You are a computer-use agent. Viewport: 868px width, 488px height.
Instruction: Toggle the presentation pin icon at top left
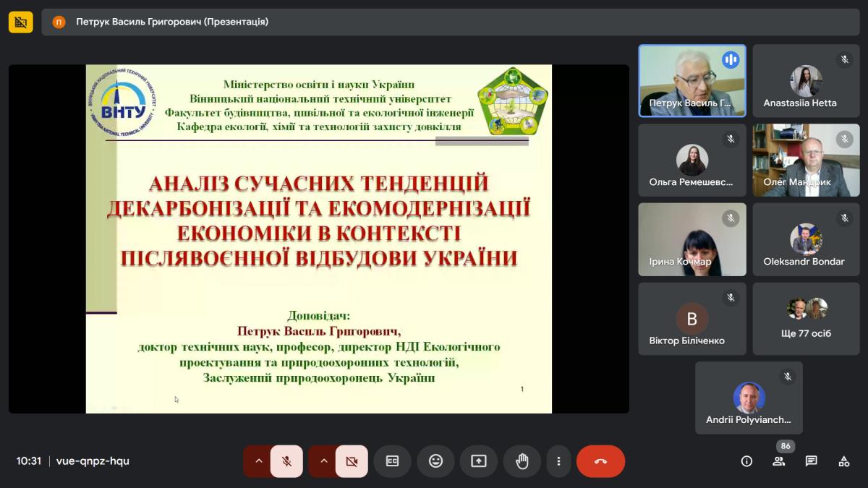pos(20,22)
